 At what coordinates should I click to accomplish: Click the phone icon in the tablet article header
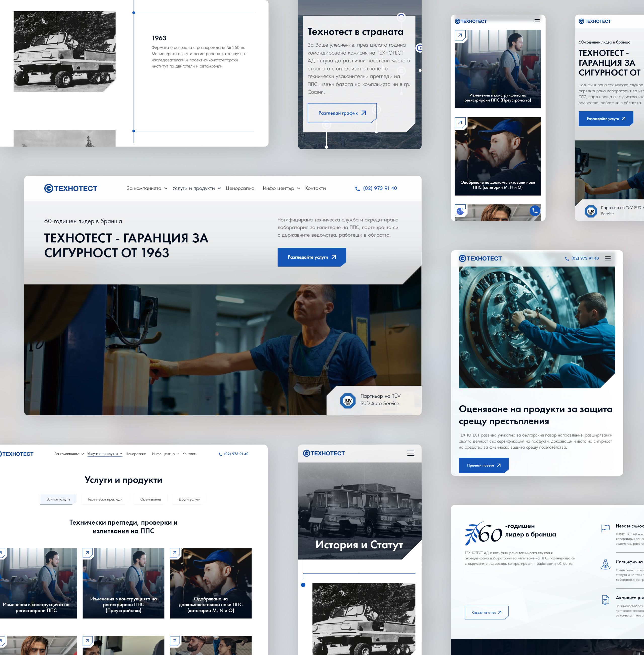567,259
